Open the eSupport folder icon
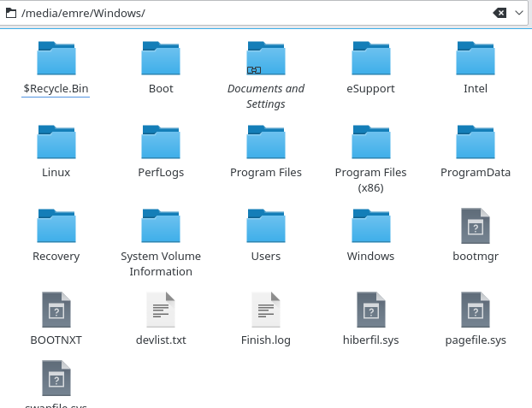Viewport: 532px width, 408px height. (371, 57)
